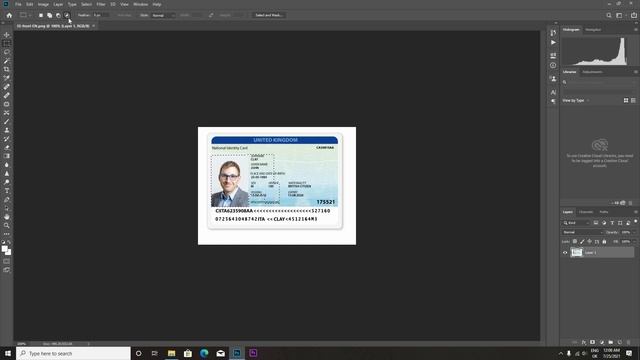The width and height of the screenshot is (640, 360).
Task: Open the History panel icon
Action: [553, 32]
